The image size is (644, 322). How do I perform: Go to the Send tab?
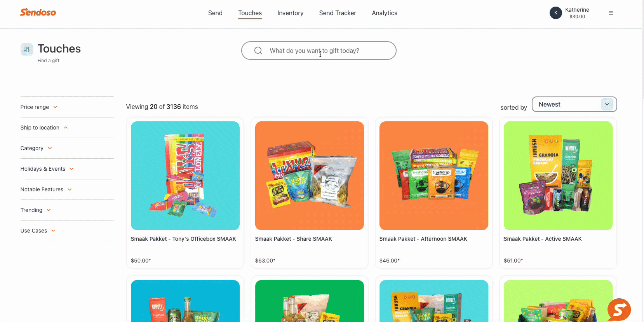click(215, 13)
